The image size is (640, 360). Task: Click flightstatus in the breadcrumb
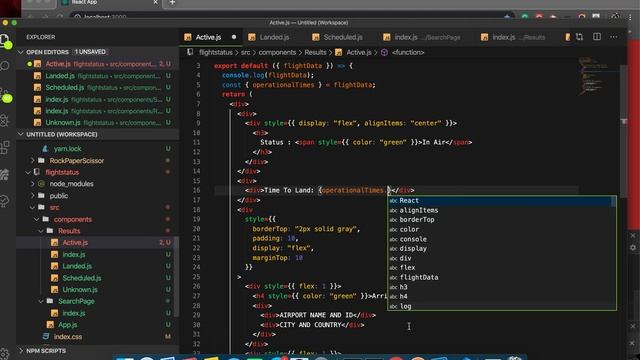coord(216,52)
